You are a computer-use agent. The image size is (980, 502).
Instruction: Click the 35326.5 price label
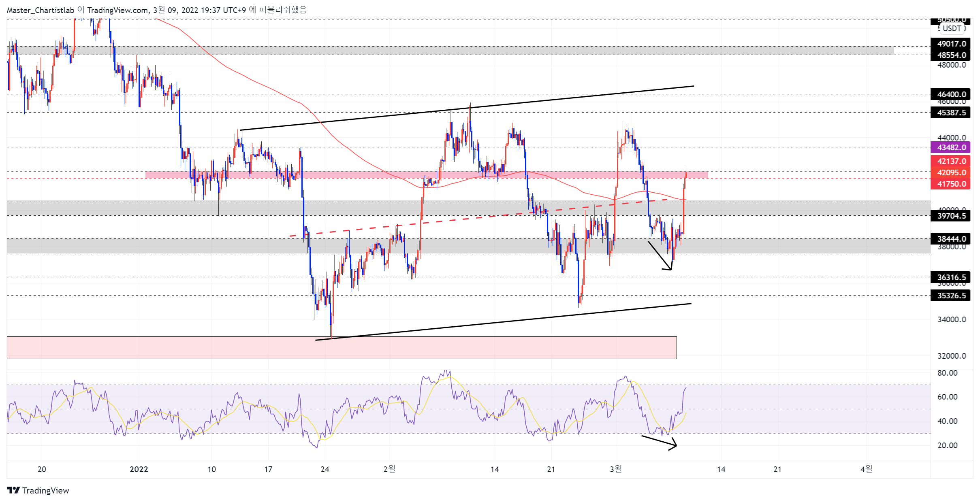pos(950,296)
